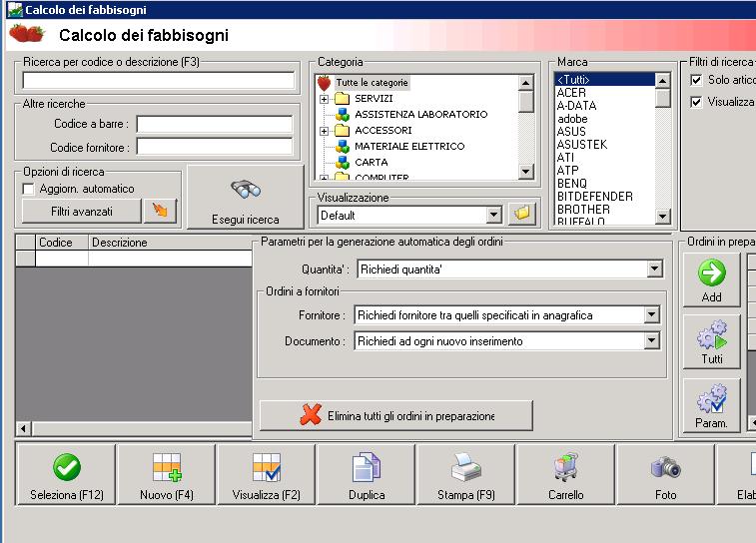This screenshot has height=543, width=756.
Task: Select ASUS in Marca list
Action: 604,132
